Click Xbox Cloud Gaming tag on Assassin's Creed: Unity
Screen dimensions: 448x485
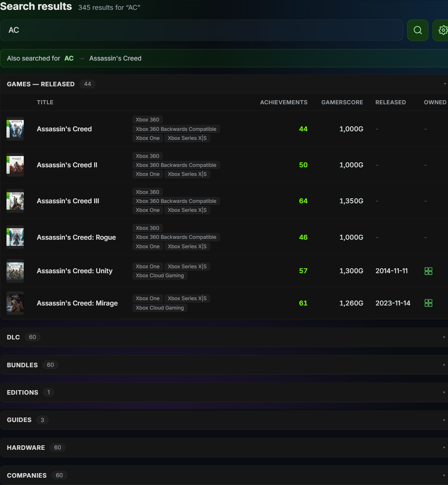pos(160,276)
